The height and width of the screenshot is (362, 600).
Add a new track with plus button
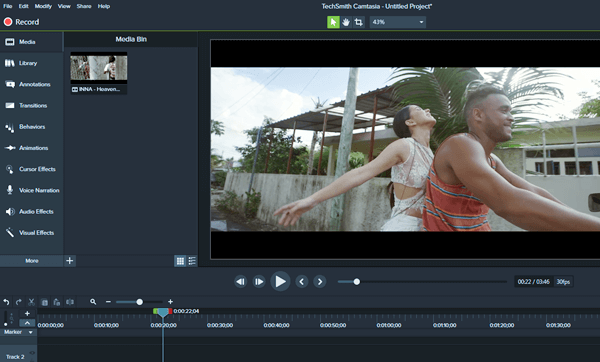pos(27,313)
